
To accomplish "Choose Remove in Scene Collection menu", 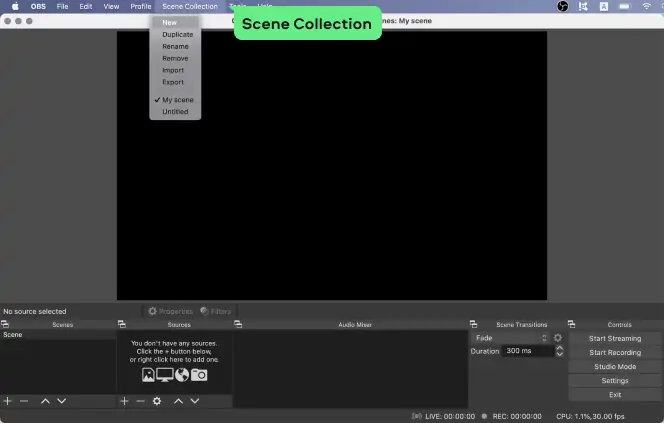I will [175, 58].
